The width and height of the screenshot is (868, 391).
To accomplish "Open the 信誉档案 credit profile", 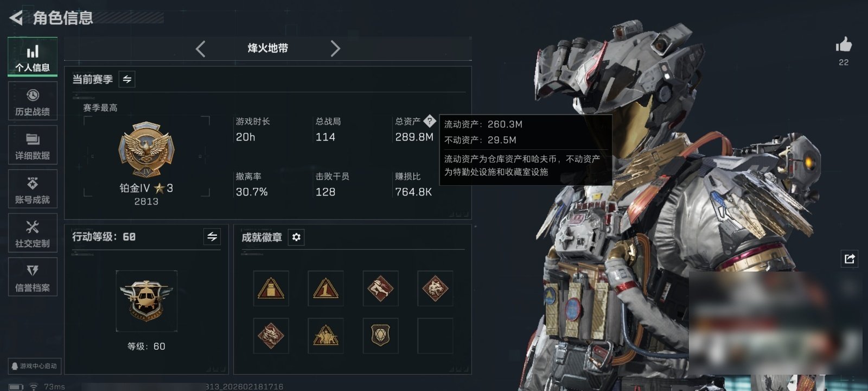I will (x=33, y=277).
